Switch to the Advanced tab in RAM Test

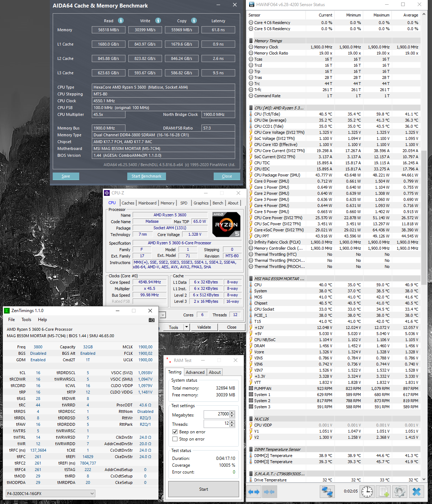tap(195, 372)
